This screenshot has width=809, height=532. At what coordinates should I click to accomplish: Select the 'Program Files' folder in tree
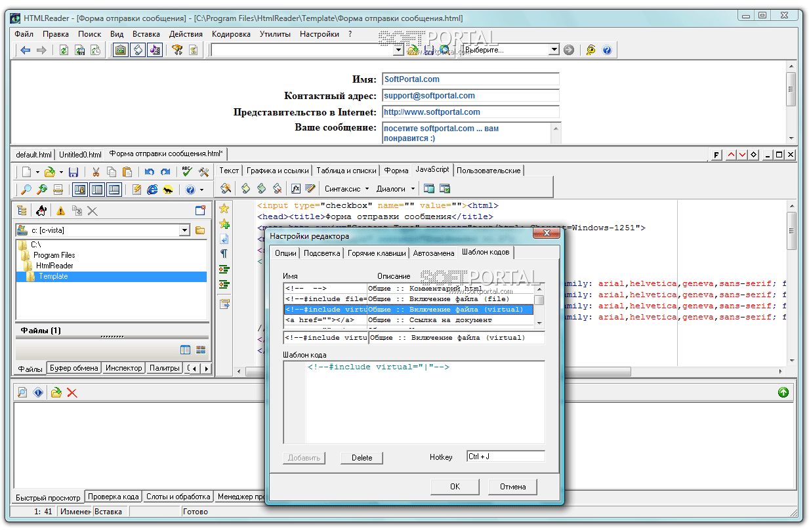pos(54,255)
